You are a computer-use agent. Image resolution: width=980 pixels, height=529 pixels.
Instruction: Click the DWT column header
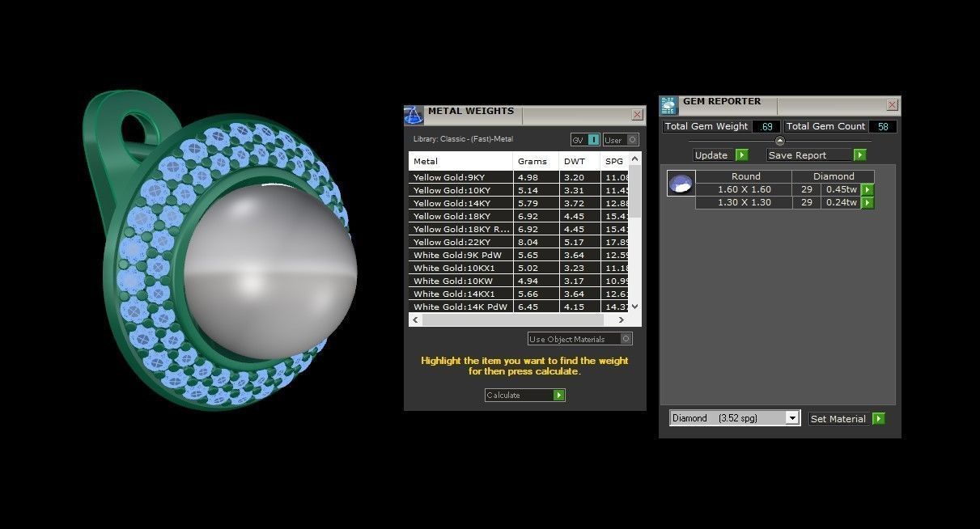tap(579, 161)
